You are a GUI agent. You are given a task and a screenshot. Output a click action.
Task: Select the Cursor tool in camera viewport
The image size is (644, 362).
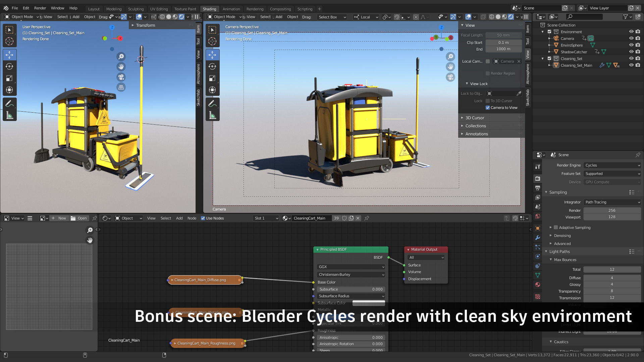(212, 41)
